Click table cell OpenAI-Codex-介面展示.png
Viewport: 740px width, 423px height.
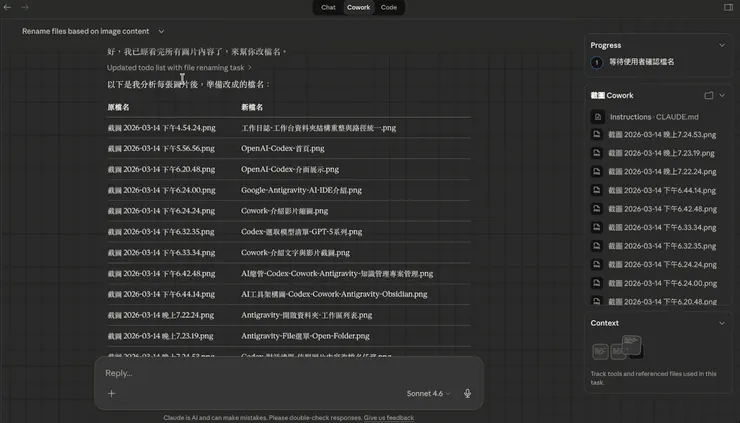click(x=290, y=169)
